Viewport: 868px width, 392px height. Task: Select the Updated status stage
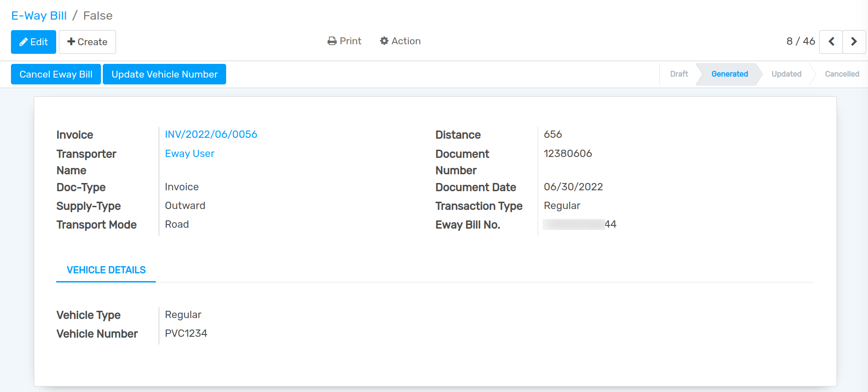pos(786,74)
